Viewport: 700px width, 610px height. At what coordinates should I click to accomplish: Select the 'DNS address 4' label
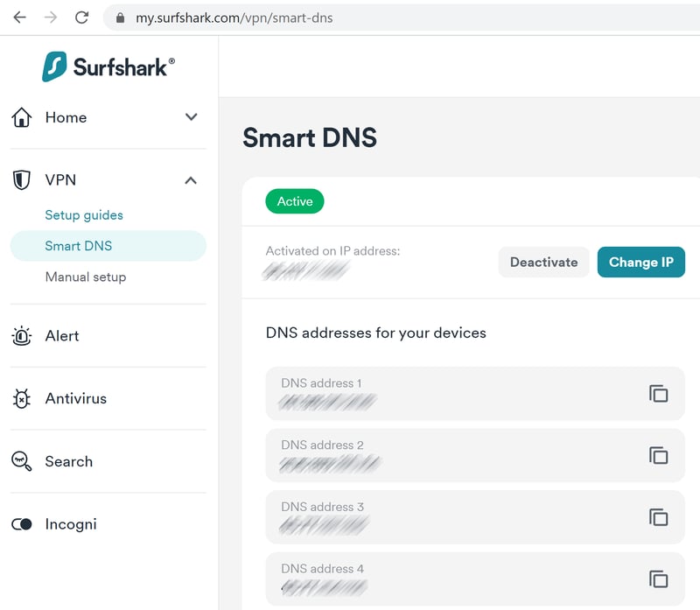point(322,569)
